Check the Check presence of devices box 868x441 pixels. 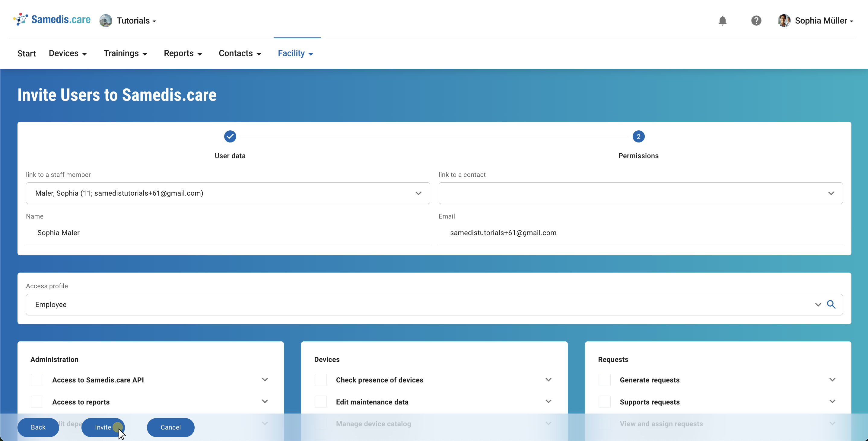point(321,380)
